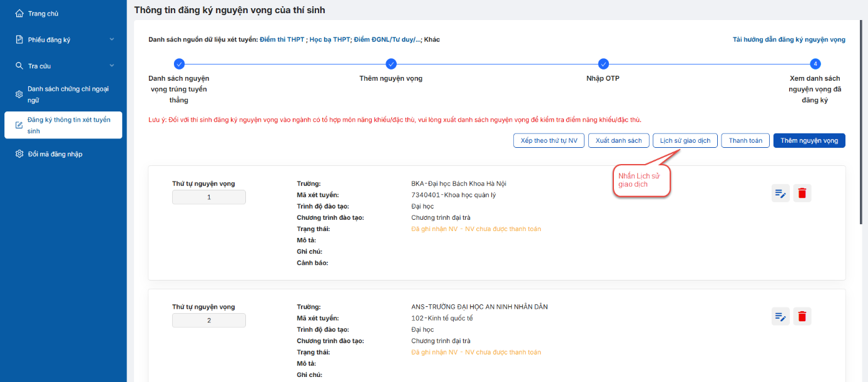Click the Thêm nguyện vọng blue button
868x382 pixels.
(809, 140)
